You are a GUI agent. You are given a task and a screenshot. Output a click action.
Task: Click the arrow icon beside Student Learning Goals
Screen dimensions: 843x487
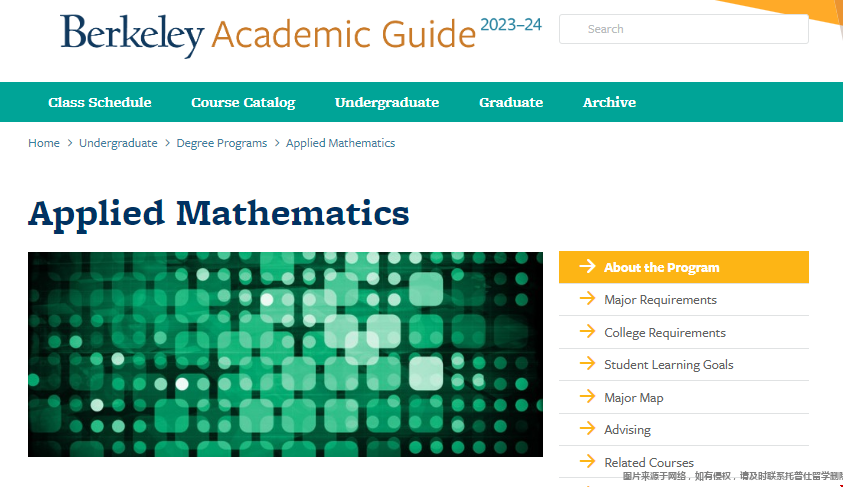tap(587, 363)
